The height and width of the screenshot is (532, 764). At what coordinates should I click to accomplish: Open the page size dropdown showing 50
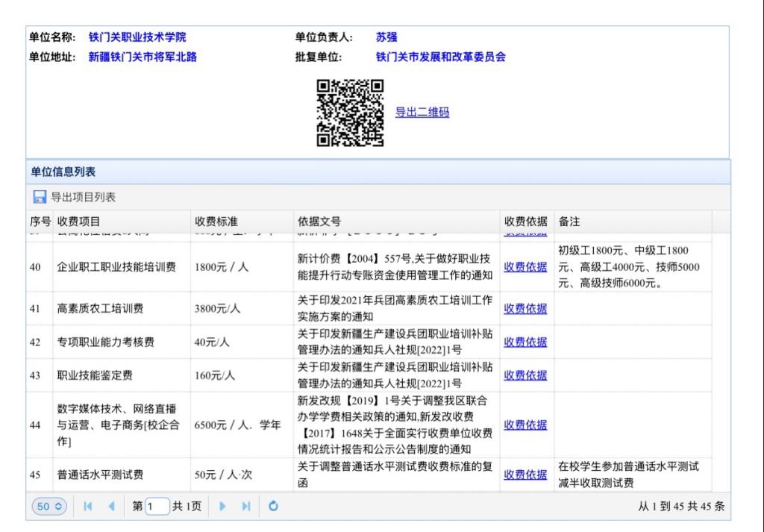pyautogui.click(x=49, y=507)
